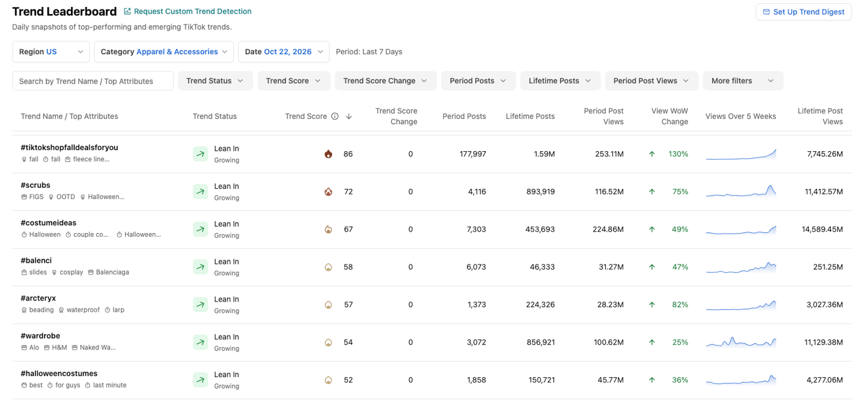The height and width of the screenshot is (403, 868).
Task: Click the growing arrow icon for #tiktokshopfalldealsforyou
Action: [x=200, y=154]
